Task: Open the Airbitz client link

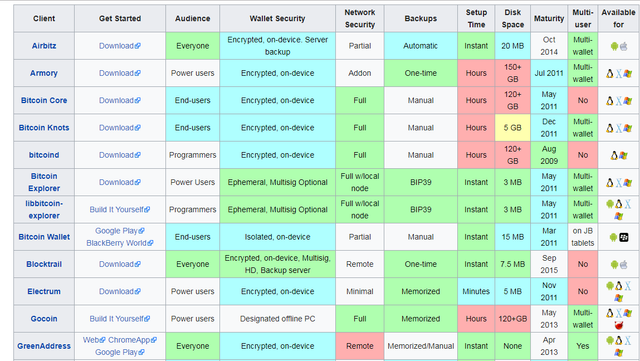Action: (x=44, y=46)
